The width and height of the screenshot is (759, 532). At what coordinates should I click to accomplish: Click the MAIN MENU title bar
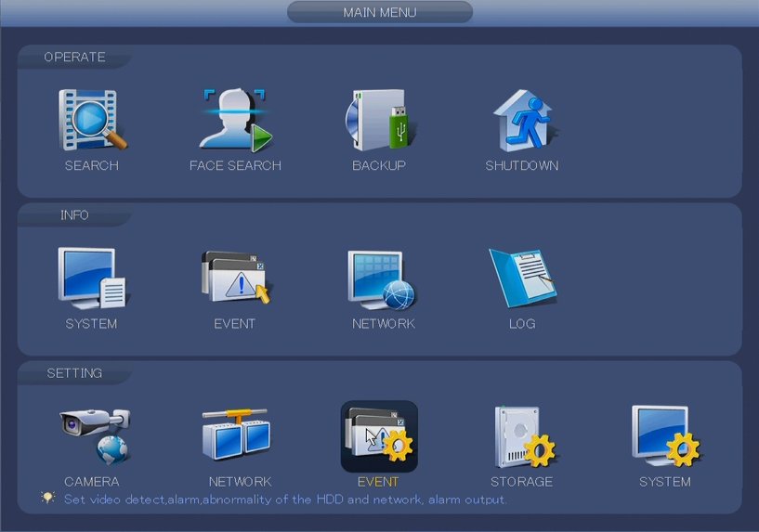tap(379, 13)
